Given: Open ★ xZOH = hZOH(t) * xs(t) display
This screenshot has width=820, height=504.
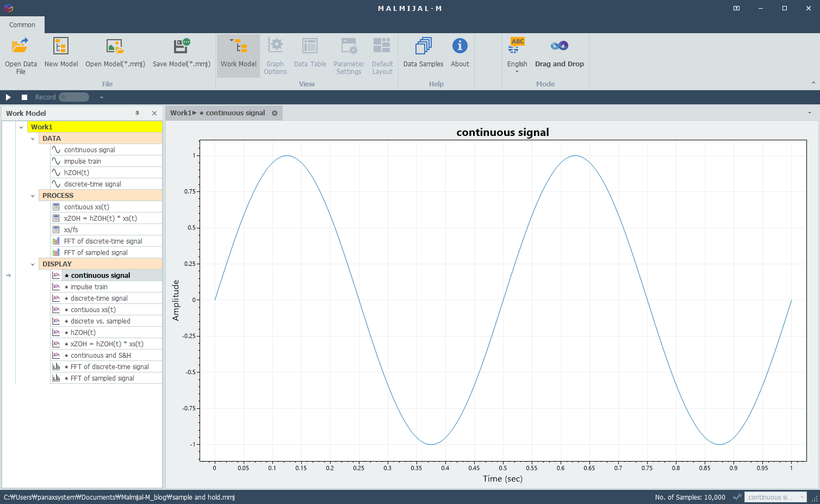Looking at the screenshot, I should pyautogui.click(x=106, y=344).
